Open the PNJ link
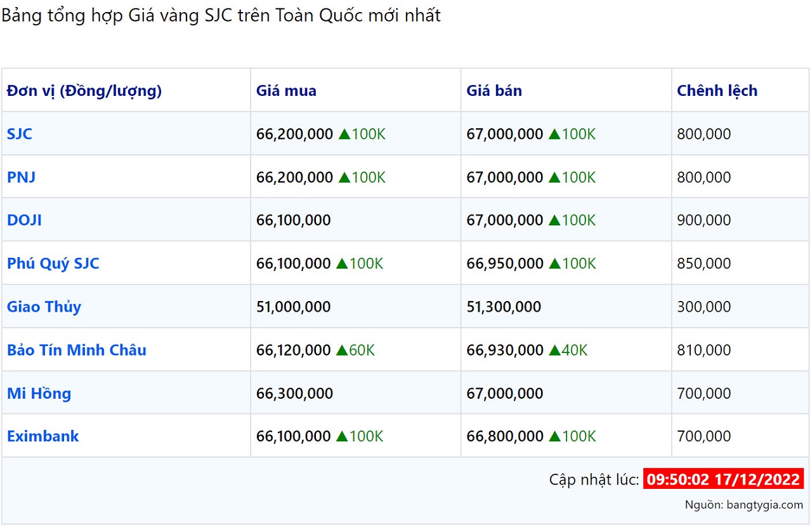This screenshot has height=527, width=812. (x=21, y=177)
